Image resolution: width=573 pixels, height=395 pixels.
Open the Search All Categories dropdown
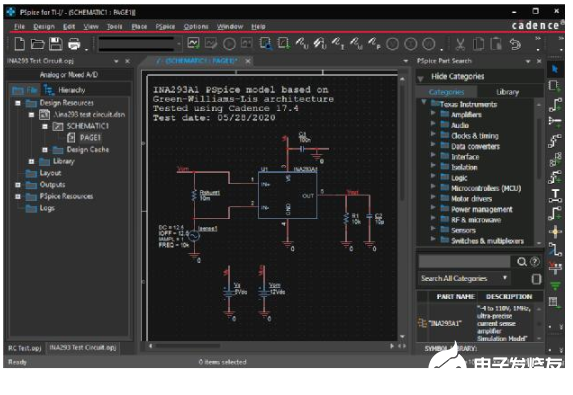click(505, 278)
